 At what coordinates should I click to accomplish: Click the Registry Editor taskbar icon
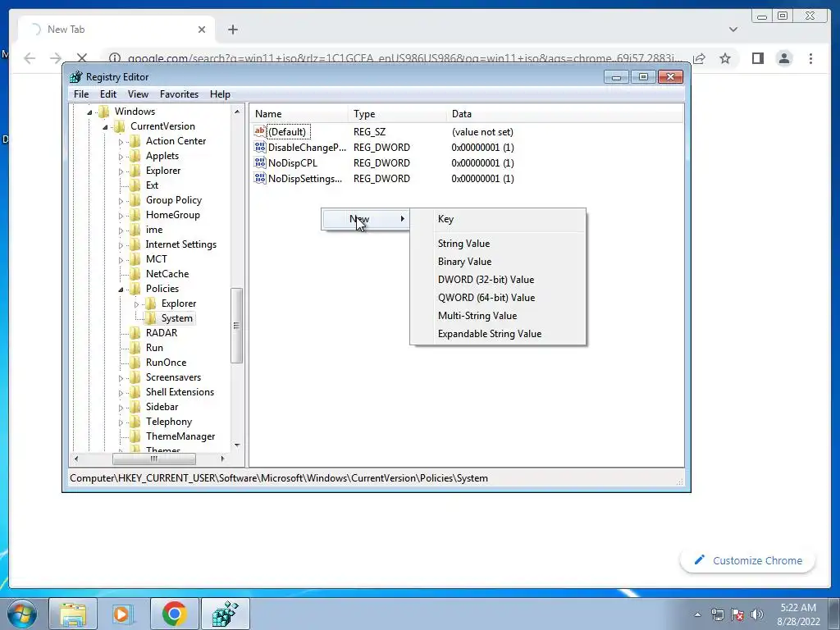[225, 614]
